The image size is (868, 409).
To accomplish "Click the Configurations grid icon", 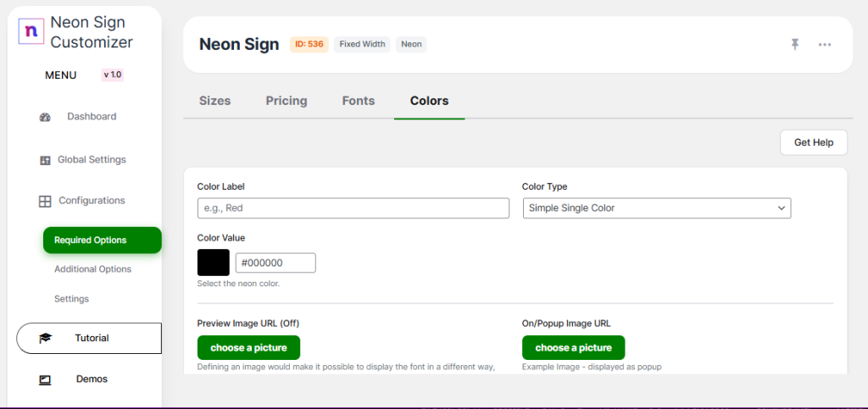I will [45, 202].
